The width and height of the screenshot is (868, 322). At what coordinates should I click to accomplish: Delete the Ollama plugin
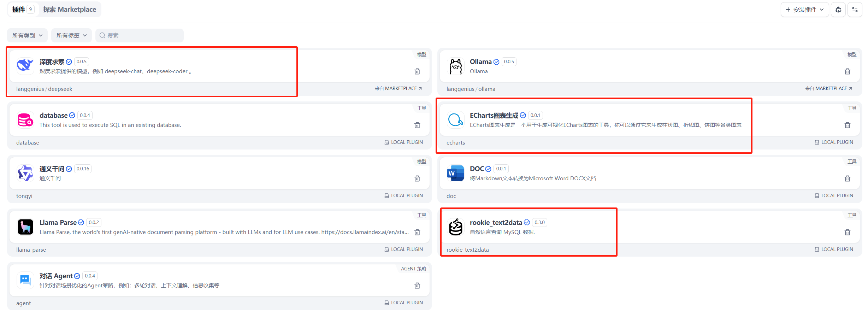click(x=848, y=71)
